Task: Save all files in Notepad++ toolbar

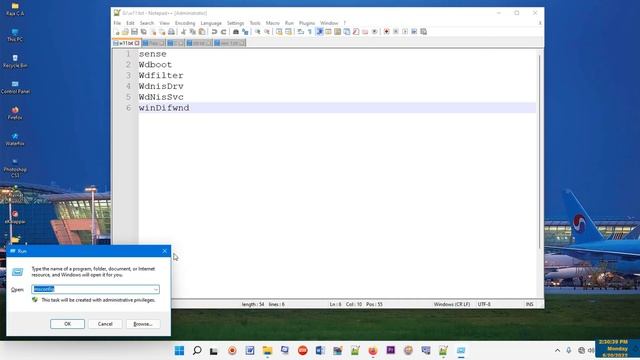Action: [144, 32]
